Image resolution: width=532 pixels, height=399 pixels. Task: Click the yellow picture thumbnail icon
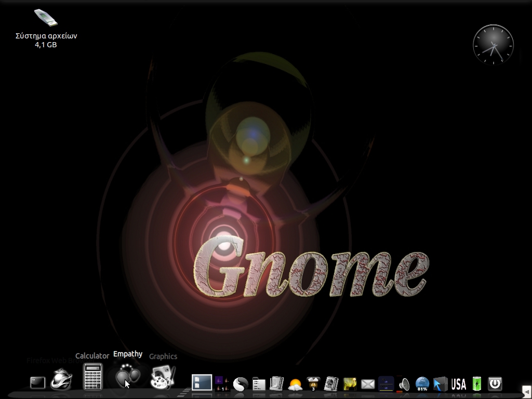tap(350, 384)
